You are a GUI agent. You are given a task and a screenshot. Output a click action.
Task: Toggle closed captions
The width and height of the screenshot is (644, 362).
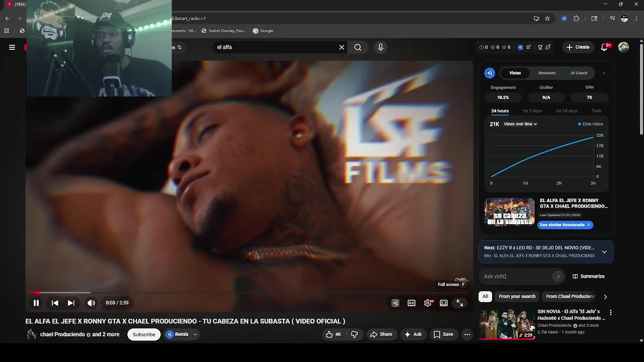point(412,303)
